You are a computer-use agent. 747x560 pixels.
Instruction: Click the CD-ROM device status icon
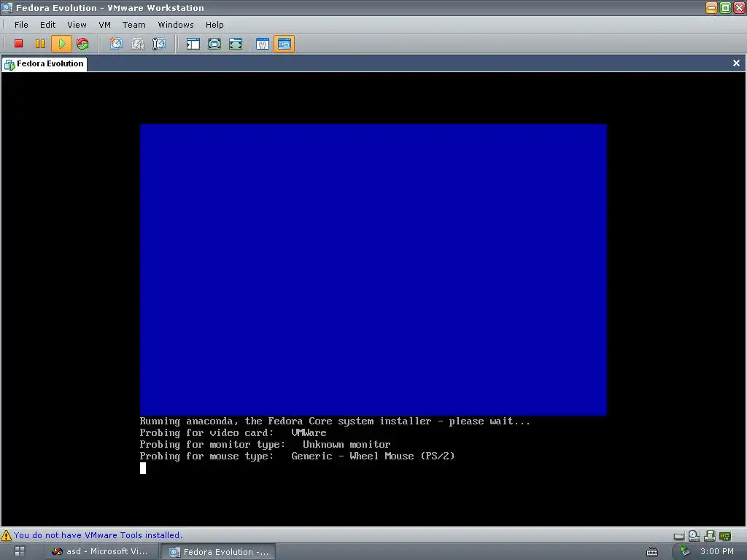click(694, 536)
